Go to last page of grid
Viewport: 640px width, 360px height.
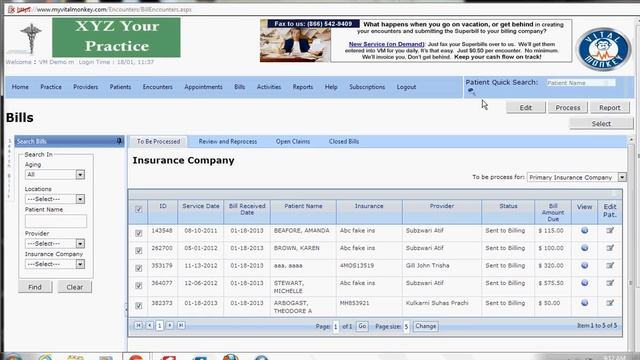181,325
